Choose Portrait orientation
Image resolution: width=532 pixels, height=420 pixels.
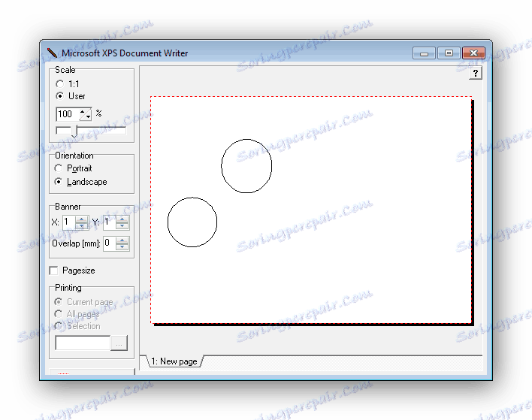(x=59, y=168)
